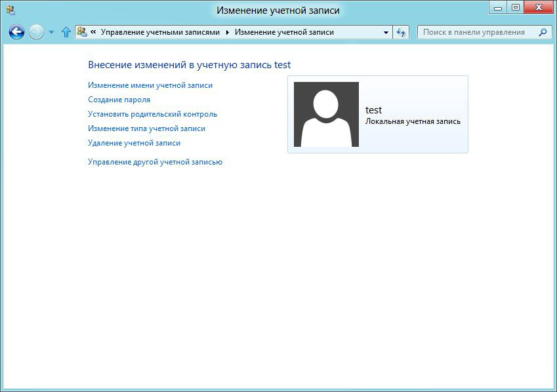The image size is (557, 392).
Task: Open Изменение типа учетной записи
Action: [146, 128]
